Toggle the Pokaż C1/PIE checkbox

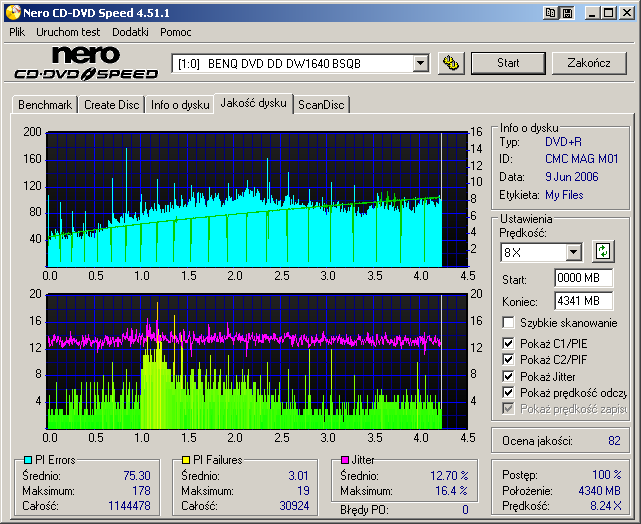point(508,343)
